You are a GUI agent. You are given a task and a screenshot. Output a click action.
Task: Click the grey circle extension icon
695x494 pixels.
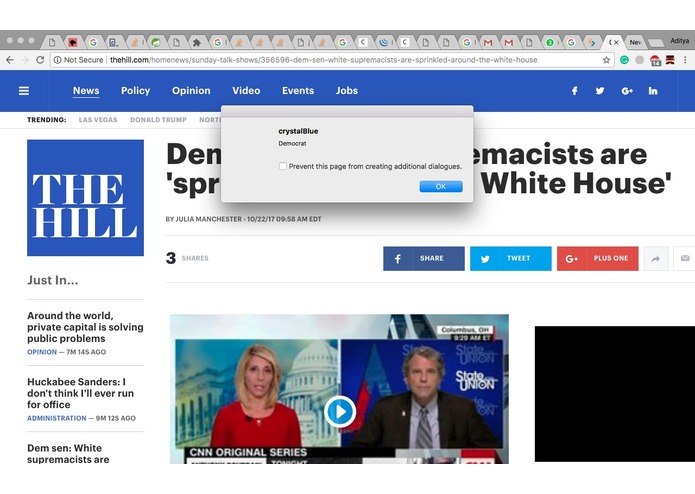(x=639, y=60)
